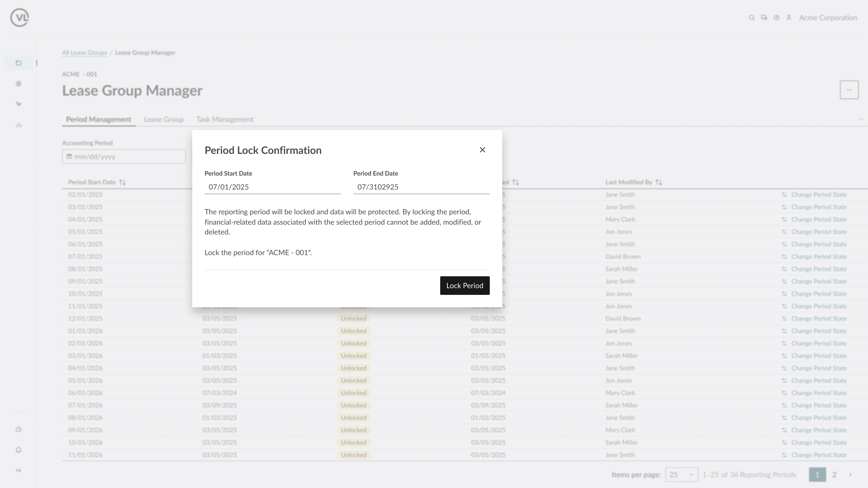This screenshot has width=868, height=488.
Task: Change Period State for 12/01/2025 row
Action: click(819, 319)
